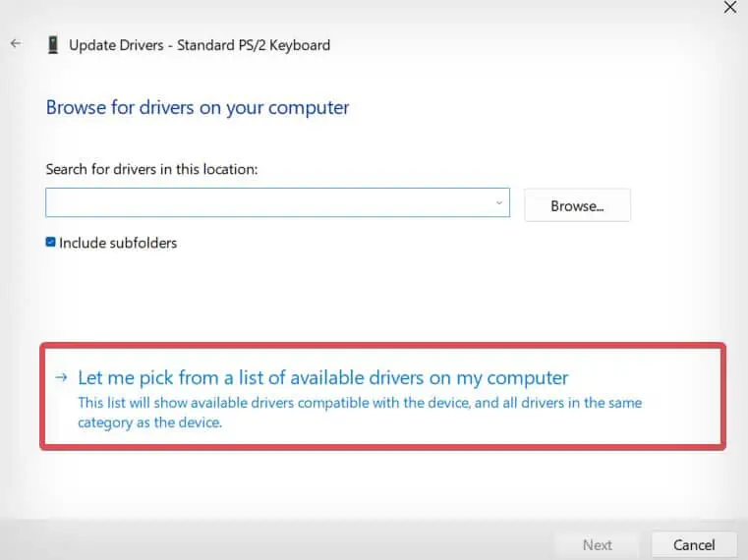748x560 pixels.
Task: Uncheck the Include subfolders checkbox
Action: coord(50,242)
